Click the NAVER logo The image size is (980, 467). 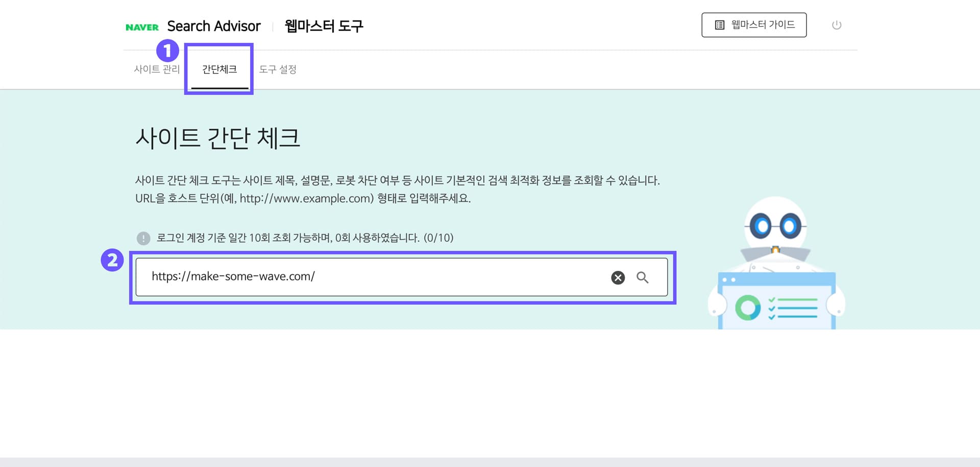142,26
